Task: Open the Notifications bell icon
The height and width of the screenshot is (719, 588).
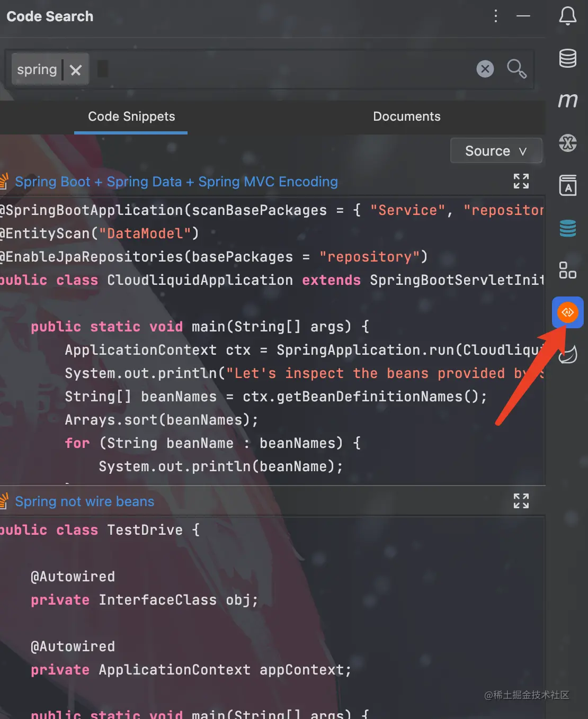Action: pos(568,16)
